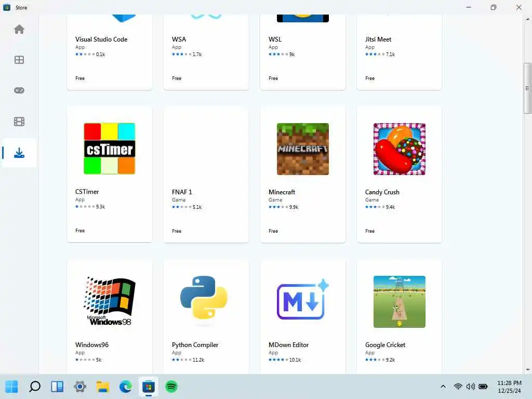Click the Google Cricket title text
The width and height of the screenshot is (532, 399).
385,345
